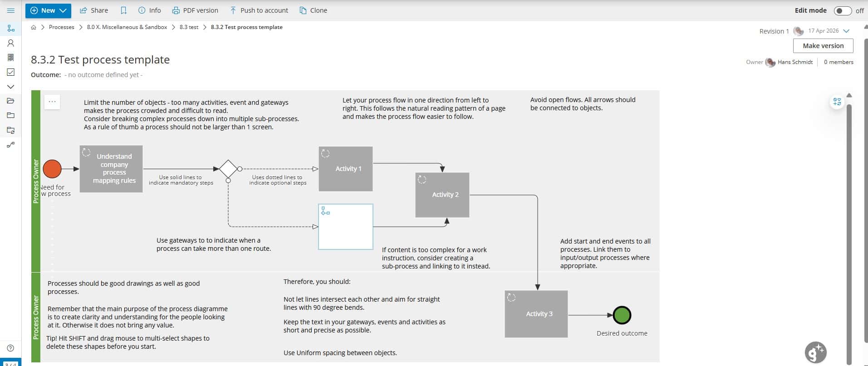868x366 pixels.
Task: Click the diagram's vertical scrollbar up arrow
Action: pos(849,95)
